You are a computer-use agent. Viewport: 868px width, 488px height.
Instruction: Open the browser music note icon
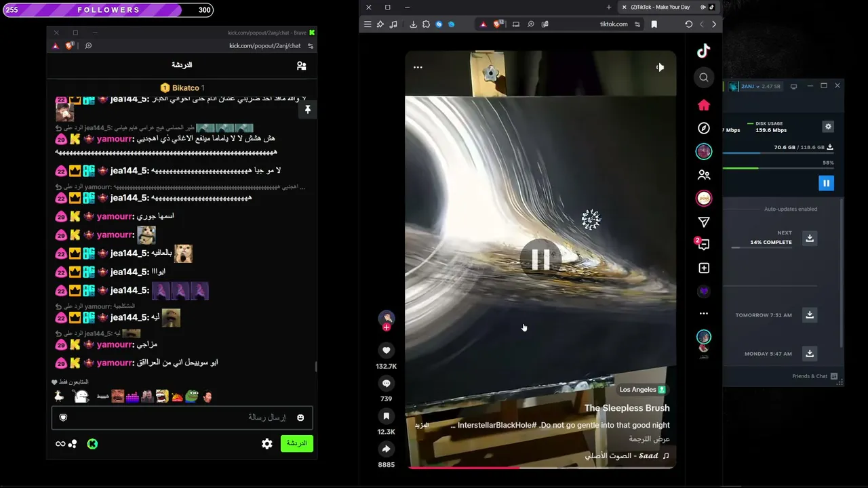(x=393, y=24)
